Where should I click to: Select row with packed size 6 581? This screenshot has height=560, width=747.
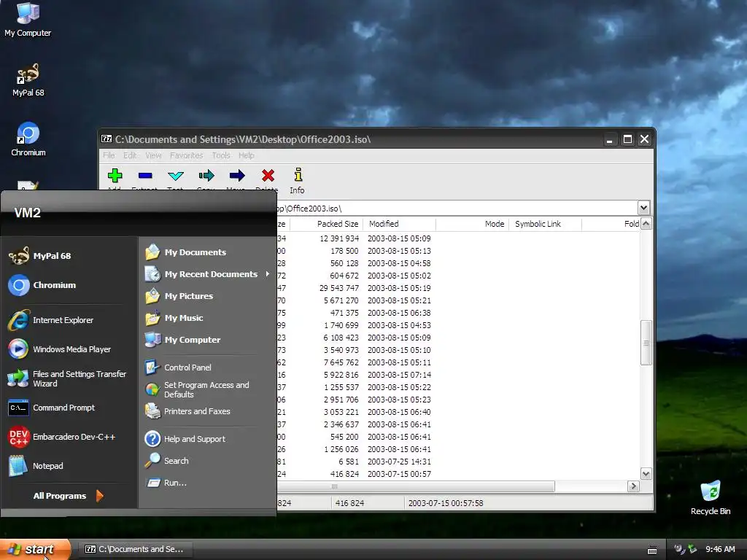coord(458,462)
